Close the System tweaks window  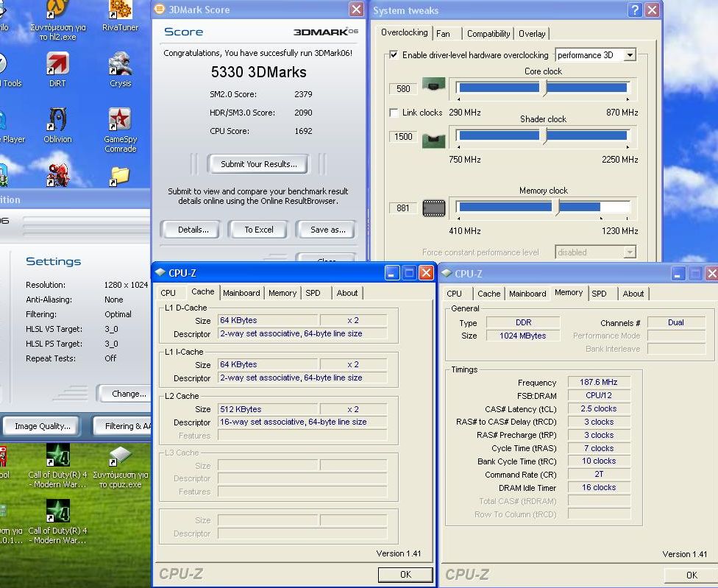pyautogui.click(x=652, y=10)
